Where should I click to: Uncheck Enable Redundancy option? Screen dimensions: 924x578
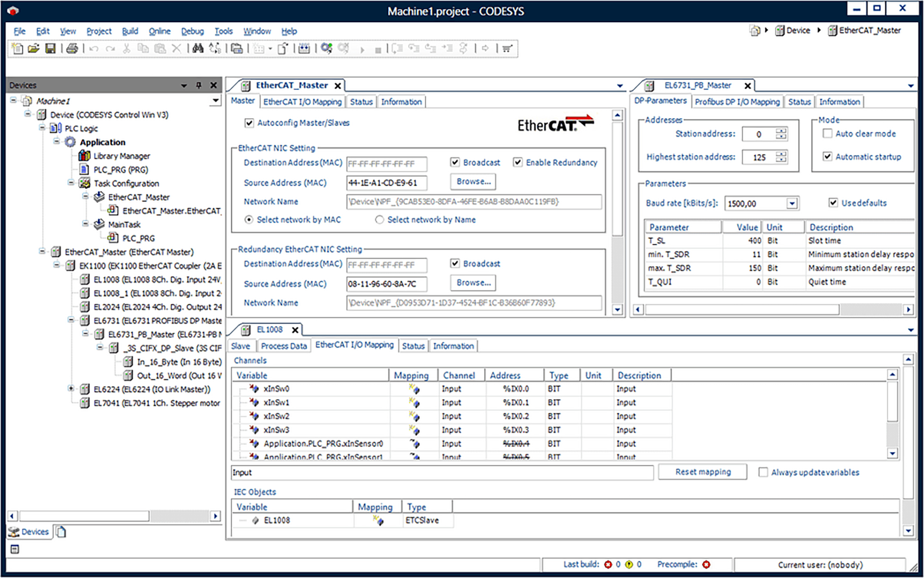pyautogui.click(x=518, y=162)
